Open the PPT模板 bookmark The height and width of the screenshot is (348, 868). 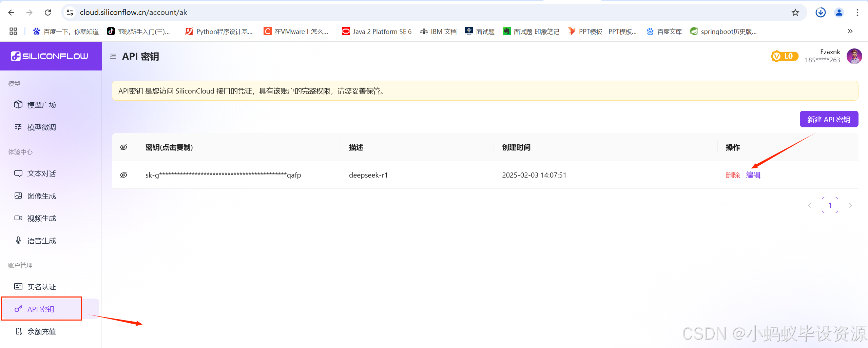602,32
